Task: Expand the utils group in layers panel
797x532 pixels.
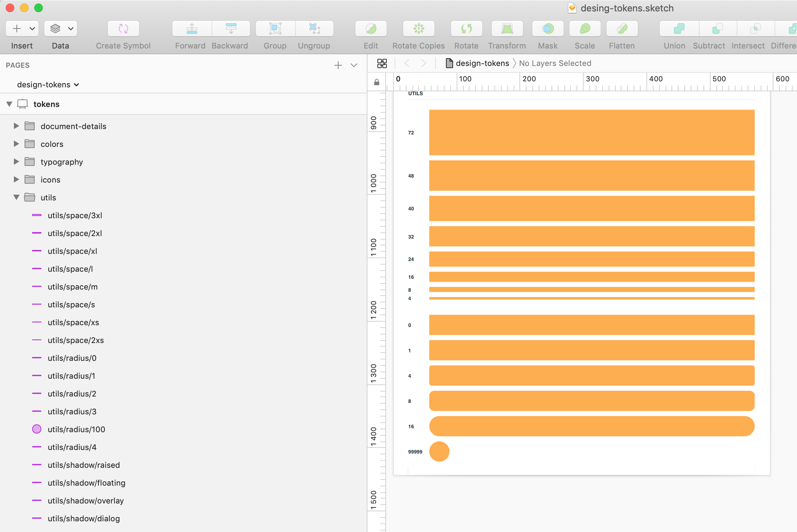Action: pos(16,197)
